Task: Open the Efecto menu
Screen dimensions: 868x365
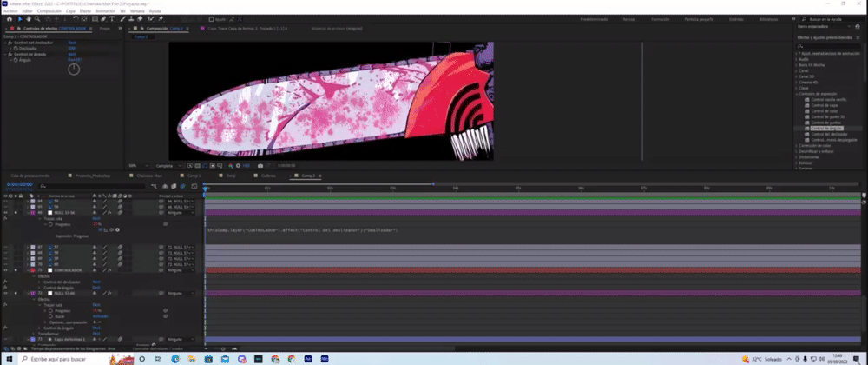Action: pos(85,11)
